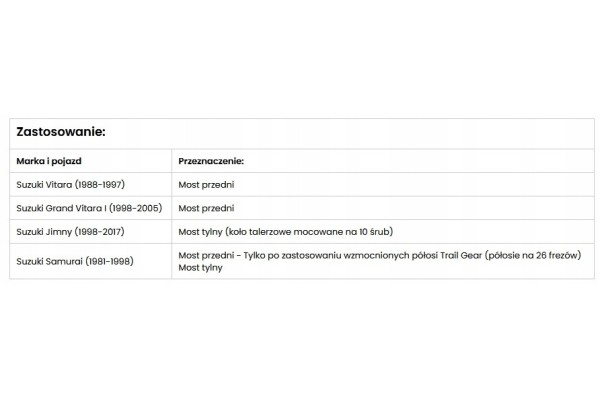This screenshot has width=600, height=400.
Task: Select the Most tylny koło talerzowe text
Action: tap(286, 232)
